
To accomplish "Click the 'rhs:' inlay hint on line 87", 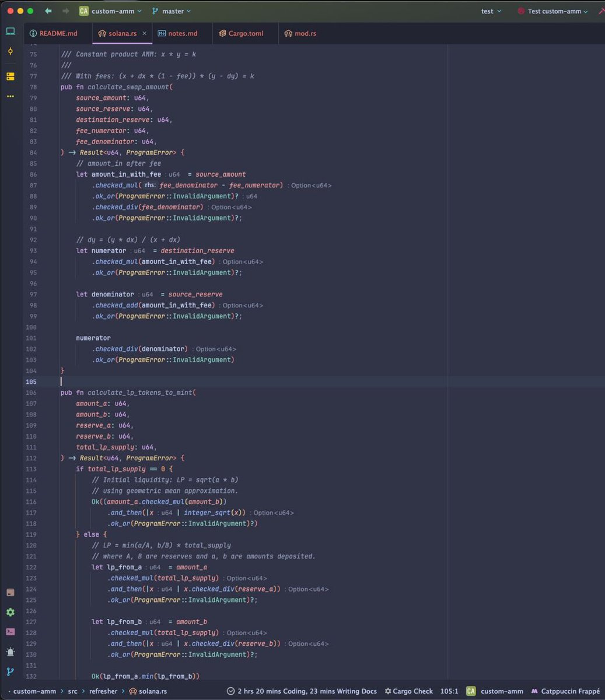I will [x=151, y=185].
